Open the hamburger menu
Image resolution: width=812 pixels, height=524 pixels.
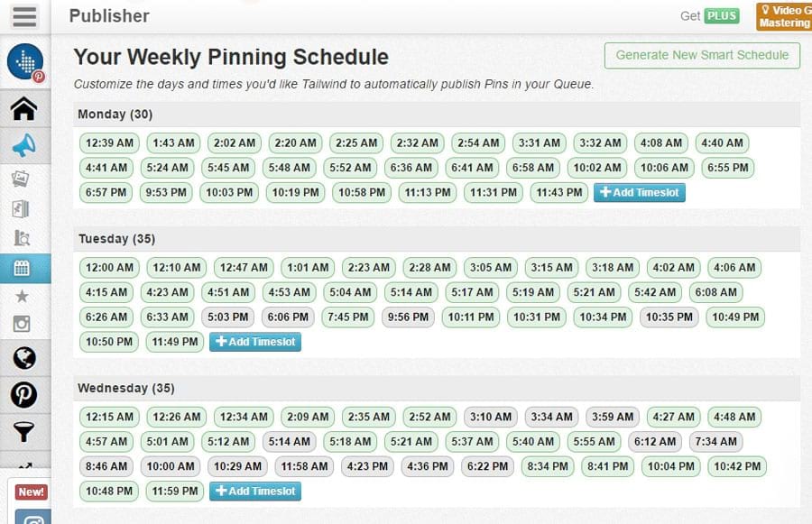(24, 16)
